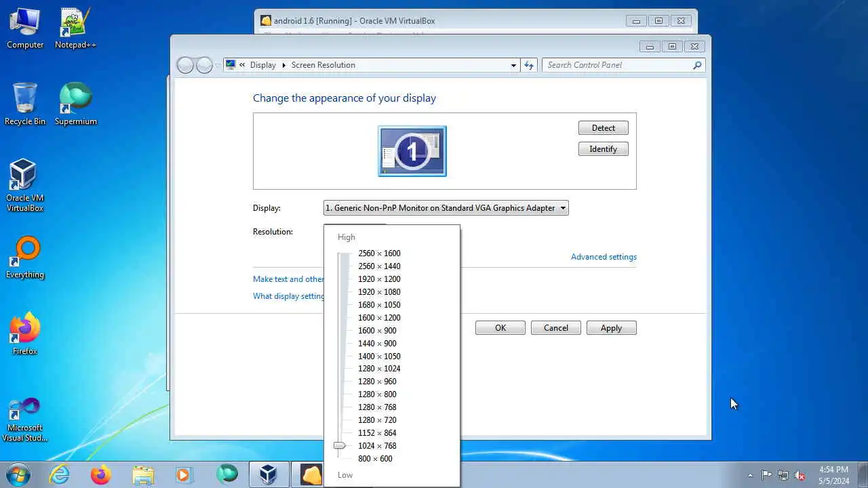Viewport: 868px width, 488px height.
Task: Show hidden system tray icons arrow
Action: [750, 475]
